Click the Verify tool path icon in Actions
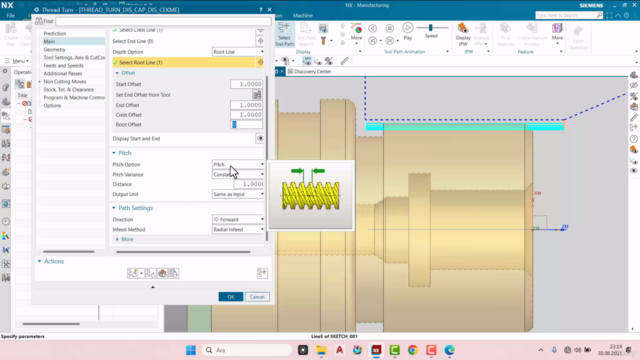The height and width of the screenshot is (360, 640). (x=162, y=273)
